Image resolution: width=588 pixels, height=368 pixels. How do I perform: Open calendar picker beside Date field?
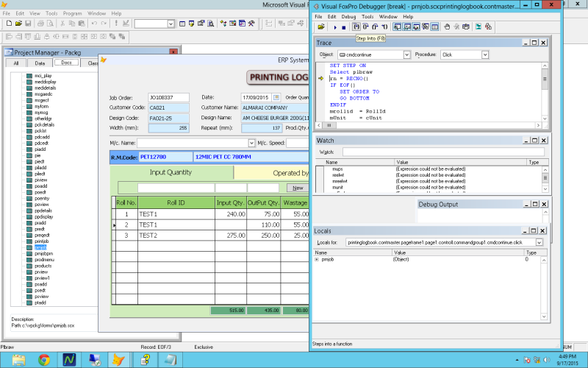276,97
